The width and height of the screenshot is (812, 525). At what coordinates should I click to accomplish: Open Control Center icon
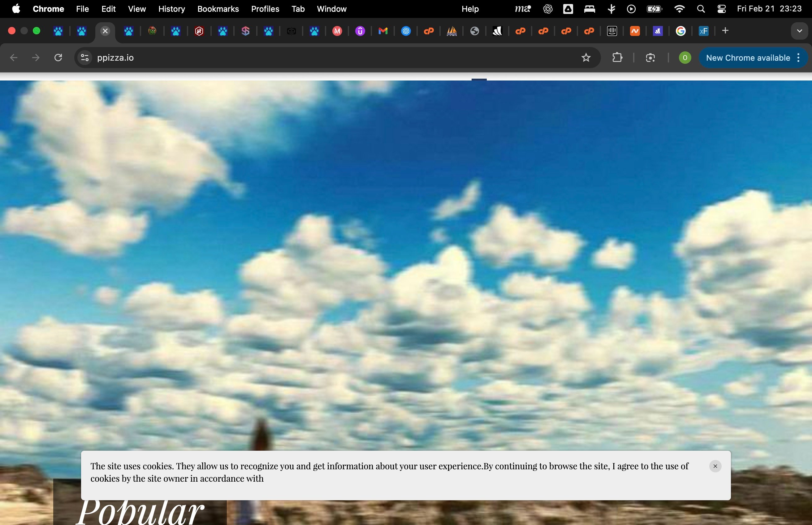click(721, 9)
